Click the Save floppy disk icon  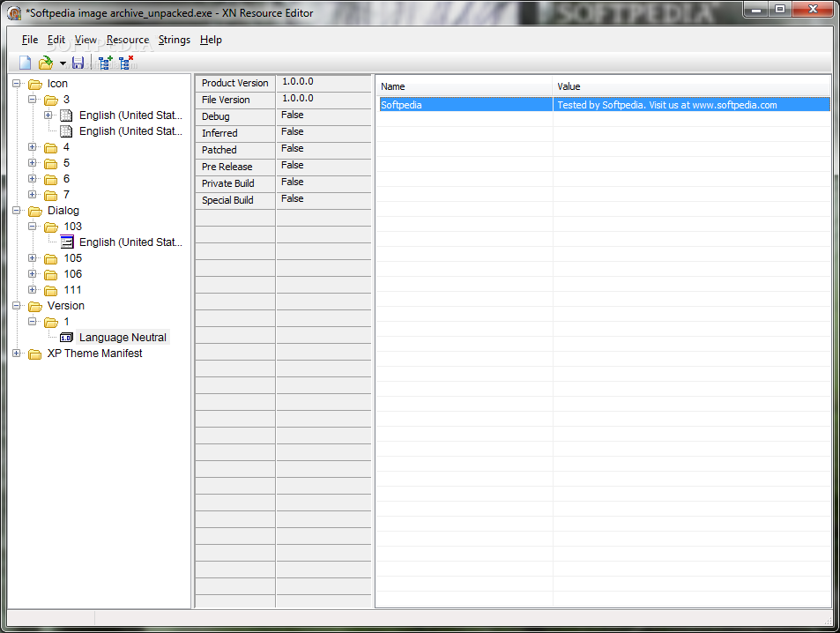pos(78,63)
